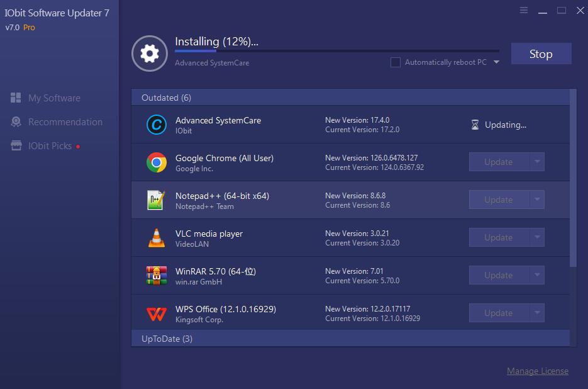The width and height of the screenshot is (588, 389).
Task: Click the red notification dot on IObit Picks
Action: pos(78,147)
